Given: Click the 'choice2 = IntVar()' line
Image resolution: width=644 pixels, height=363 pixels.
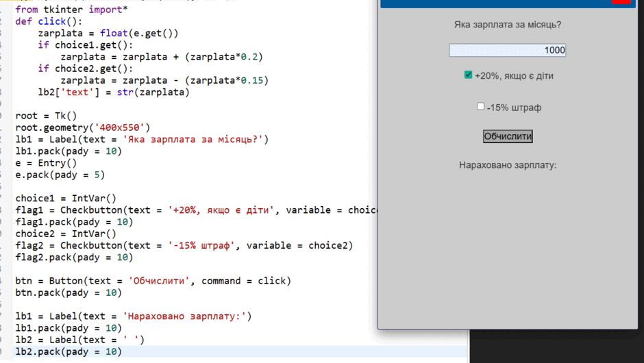Looking at the screenshot, I should [66, 234].
